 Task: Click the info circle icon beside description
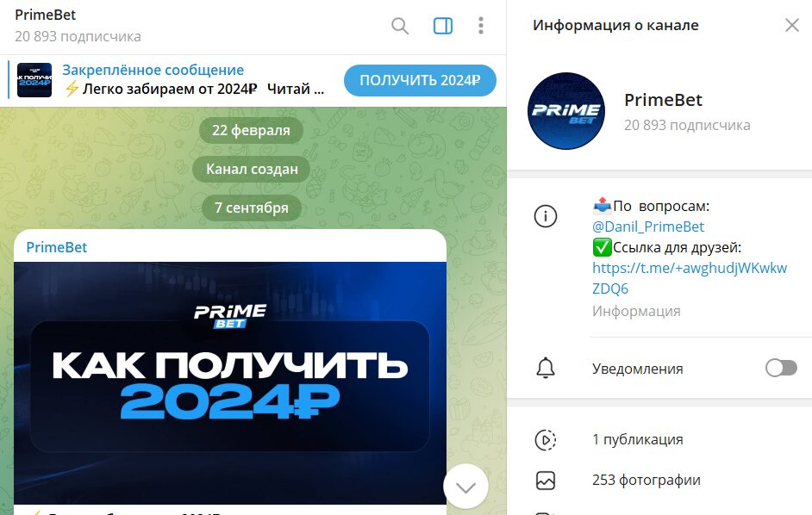tap(546, 216)
